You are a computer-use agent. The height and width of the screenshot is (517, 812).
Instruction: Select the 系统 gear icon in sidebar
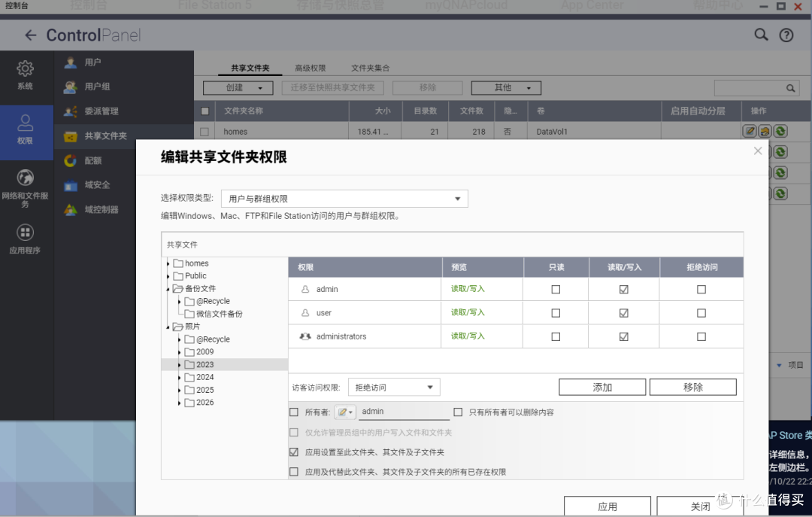25,68
